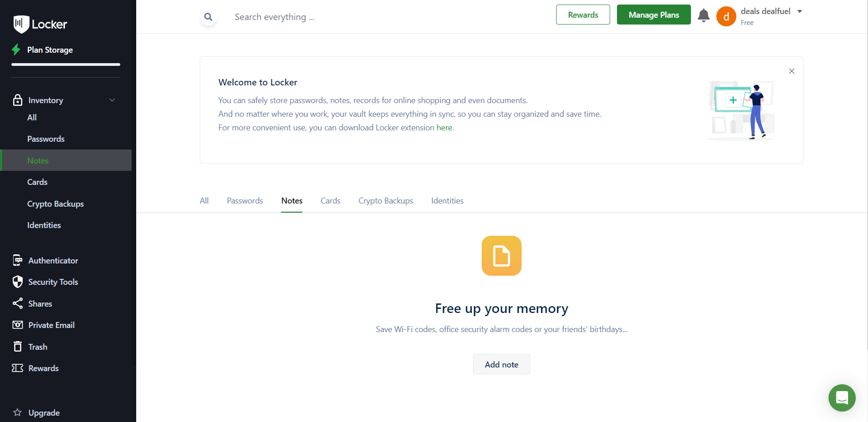Open the Shares menu label
868x422 pixels.
[40, 304]
